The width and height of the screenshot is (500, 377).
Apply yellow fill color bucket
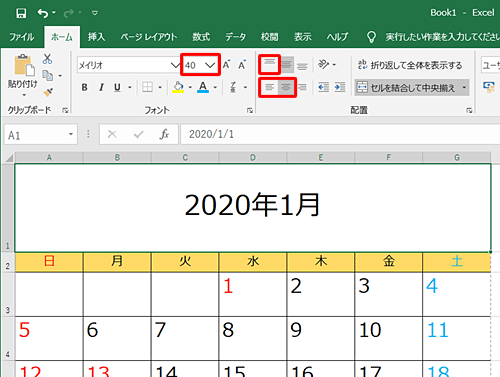178,87
